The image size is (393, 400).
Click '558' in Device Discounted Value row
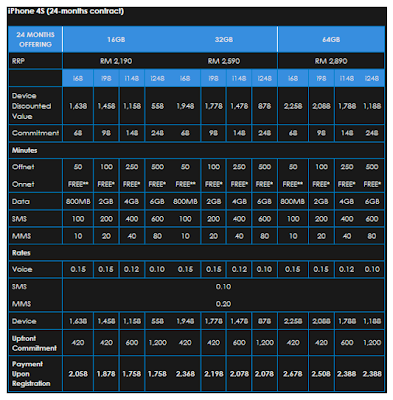coord(157,106)
